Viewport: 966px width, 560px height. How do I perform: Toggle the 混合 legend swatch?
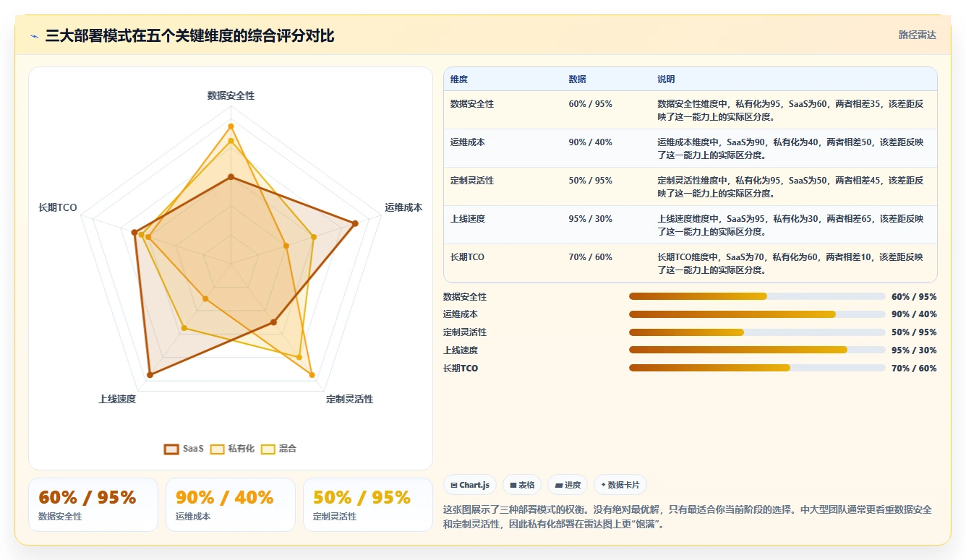pyautogui.click(x=268, y=449)
